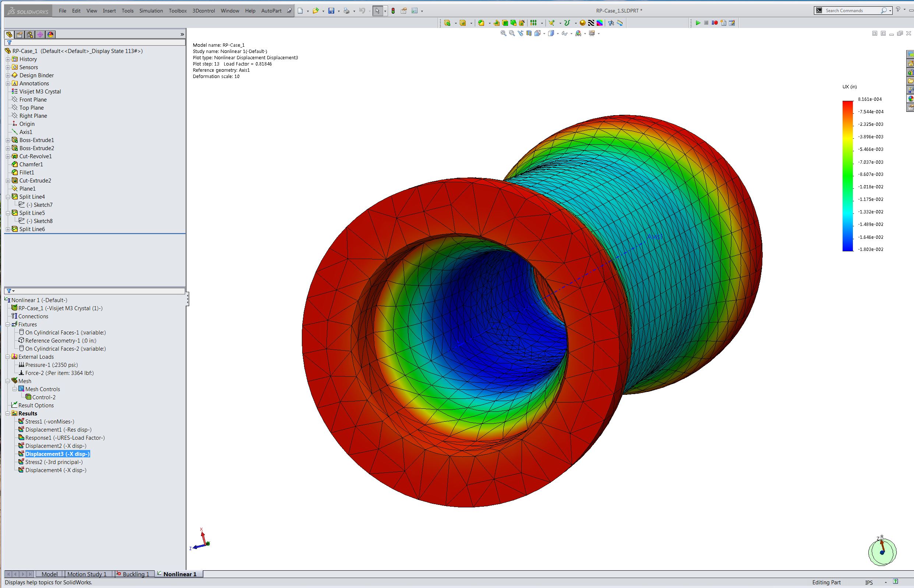Open the File menu

(x=63, y=11)
